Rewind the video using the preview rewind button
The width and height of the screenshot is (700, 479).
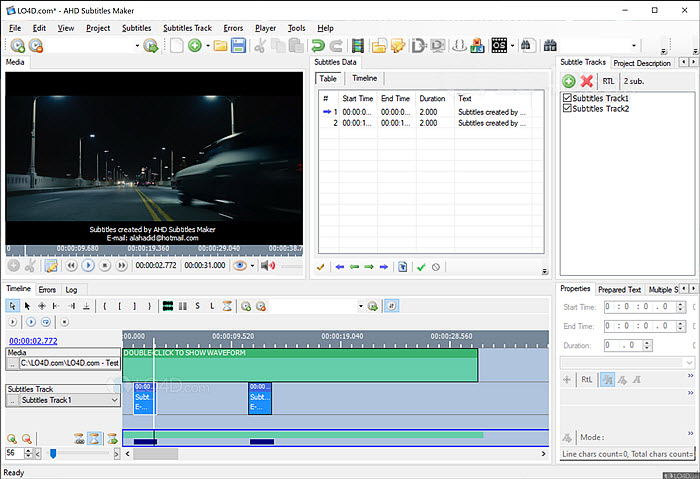[71, 266]
